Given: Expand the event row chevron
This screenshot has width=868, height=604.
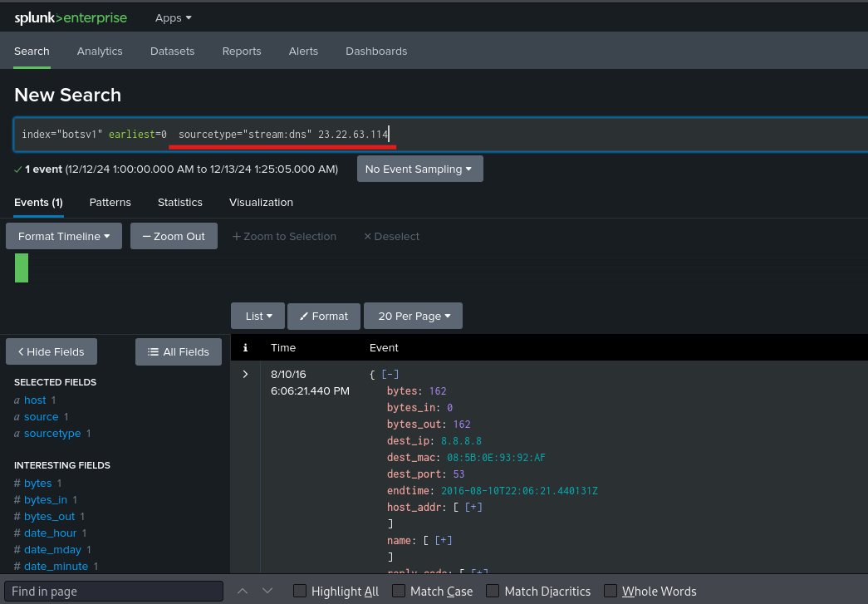Looking at the screenshot, I should (245, 374).
